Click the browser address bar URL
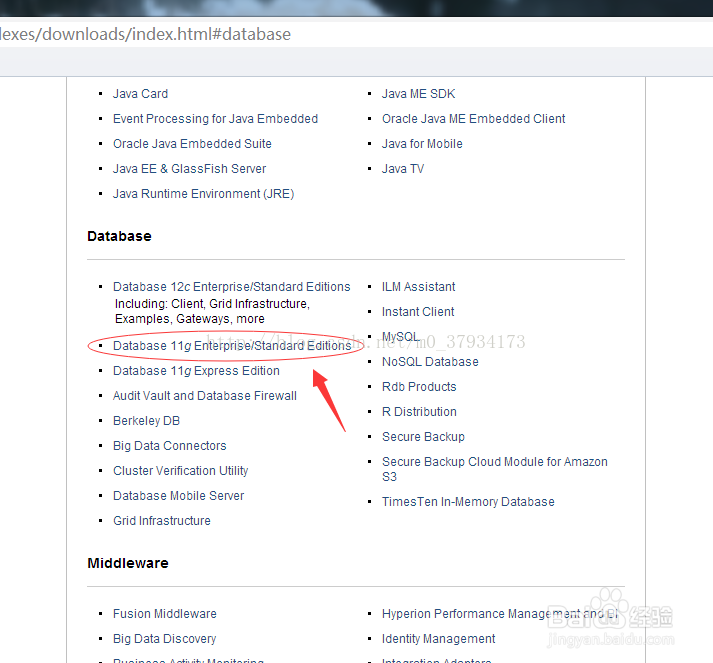The width and height of the screenshot is (713, 663). 145,34
